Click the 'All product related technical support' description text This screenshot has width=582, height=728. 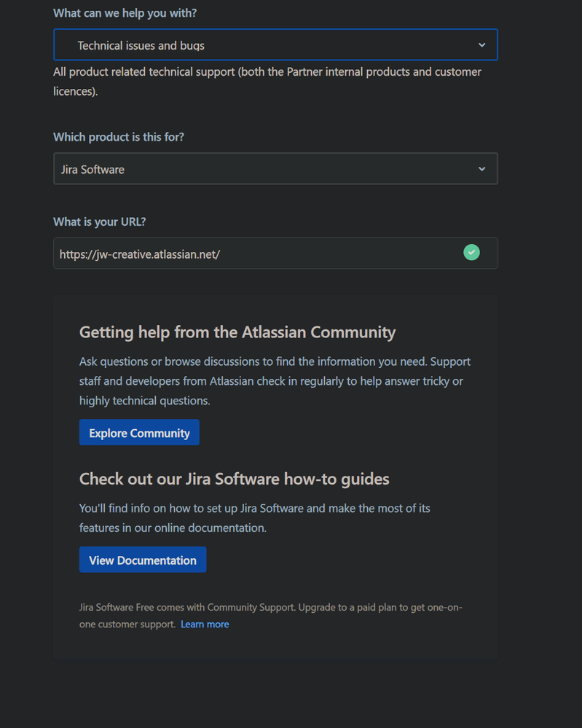pos(267,82)
